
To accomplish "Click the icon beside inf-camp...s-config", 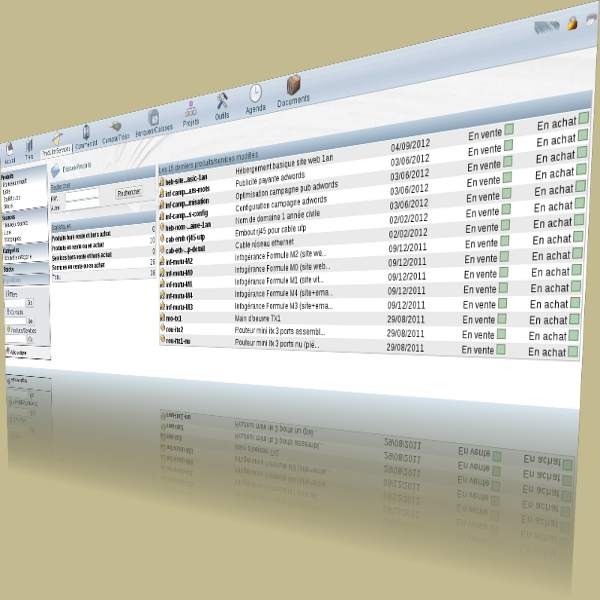I will coord(162,216).
